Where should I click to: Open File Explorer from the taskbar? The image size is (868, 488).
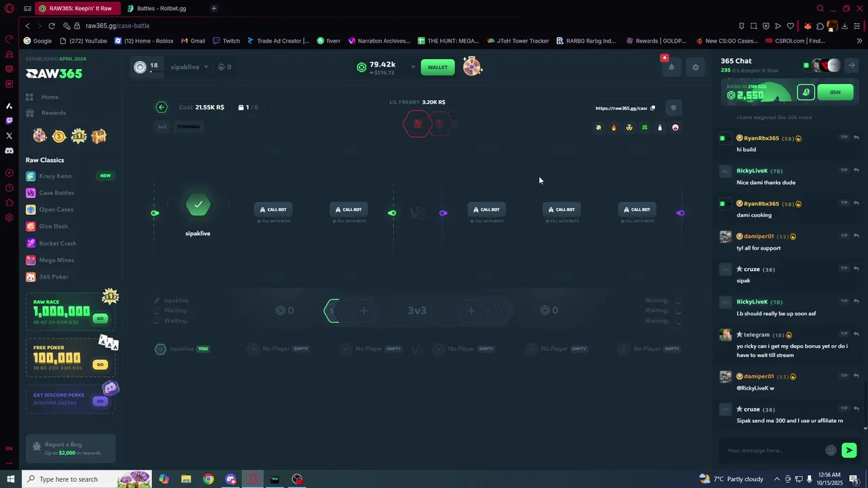pos(186,479)
